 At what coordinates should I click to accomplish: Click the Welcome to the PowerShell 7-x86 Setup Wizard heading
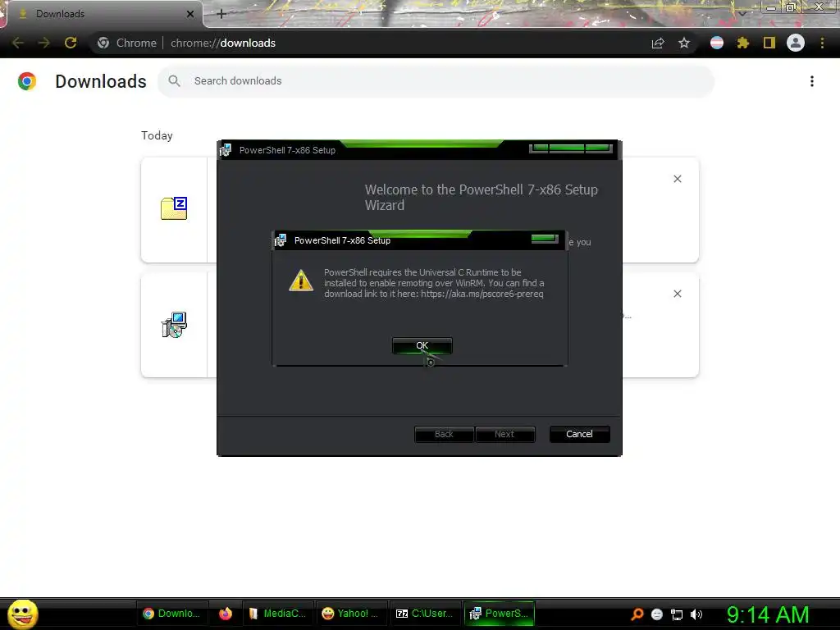481,197
